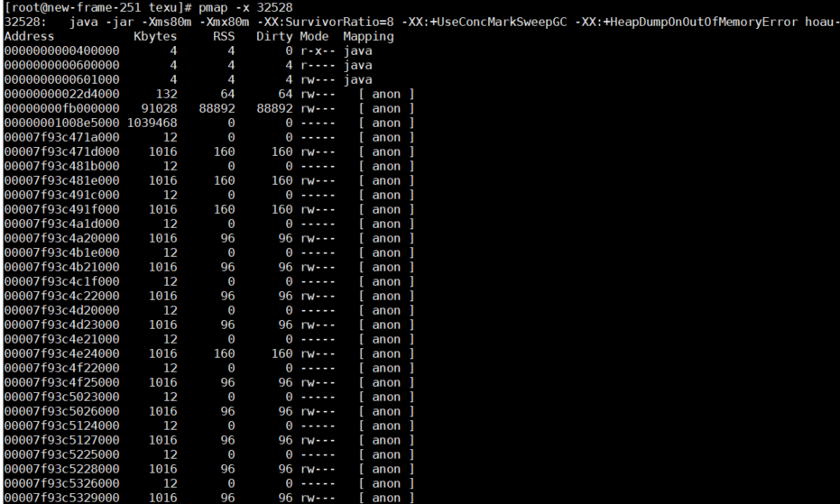Click the root@new-frame-251 prompt text

(72, 8)
